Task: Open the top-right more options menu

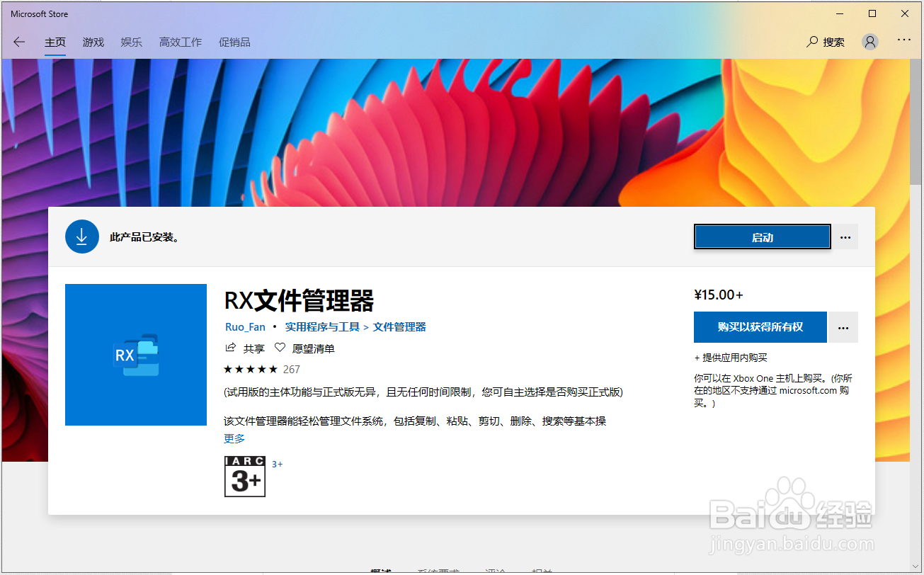Action: pyautogui.click(x=904, y=40)
